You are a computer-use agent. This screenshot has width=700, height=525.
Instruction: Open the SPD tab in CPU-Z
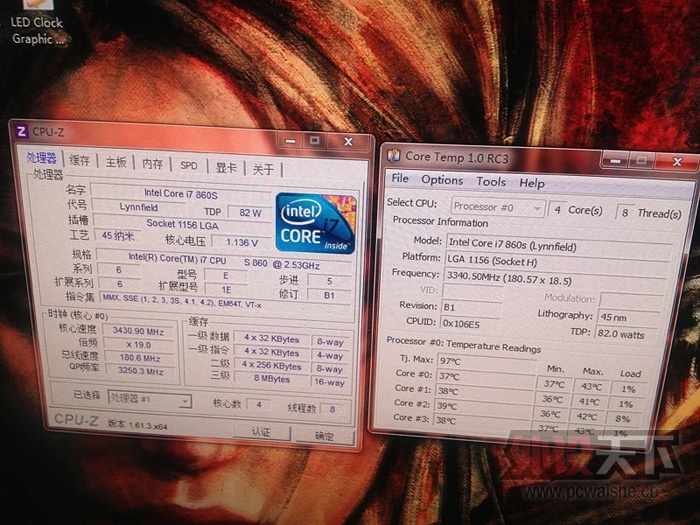[188, 165]
